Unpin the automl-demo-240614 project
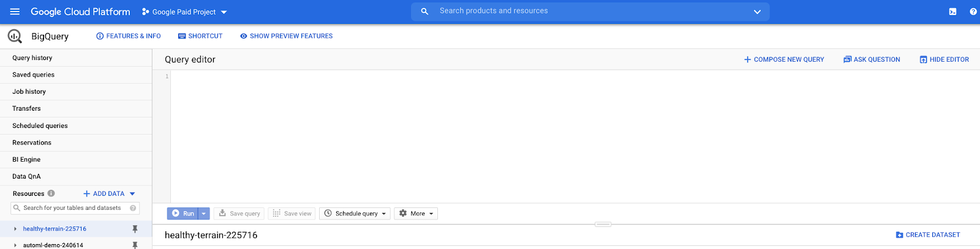The image size is (980, 249). (x=135, y=245)
